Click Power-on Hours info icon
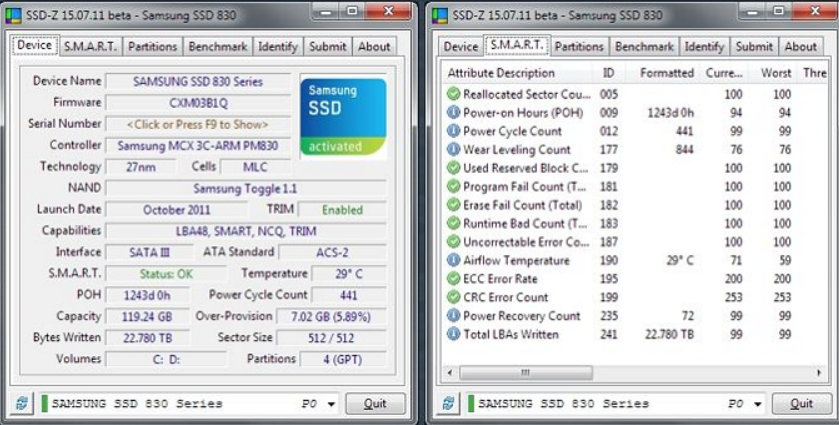This screenshot has width=839, height=425. coord(453,113)
